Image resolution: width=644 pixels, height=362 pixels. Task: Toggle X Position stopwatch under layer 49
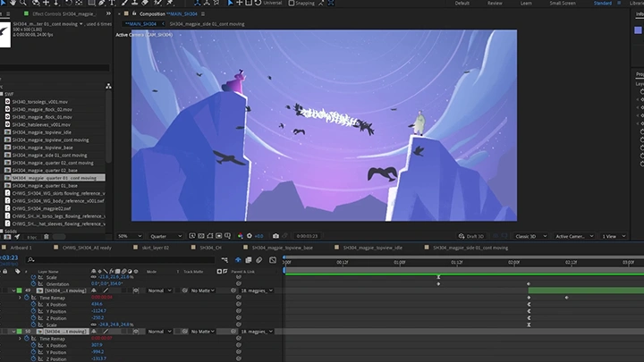pos(33,305)
